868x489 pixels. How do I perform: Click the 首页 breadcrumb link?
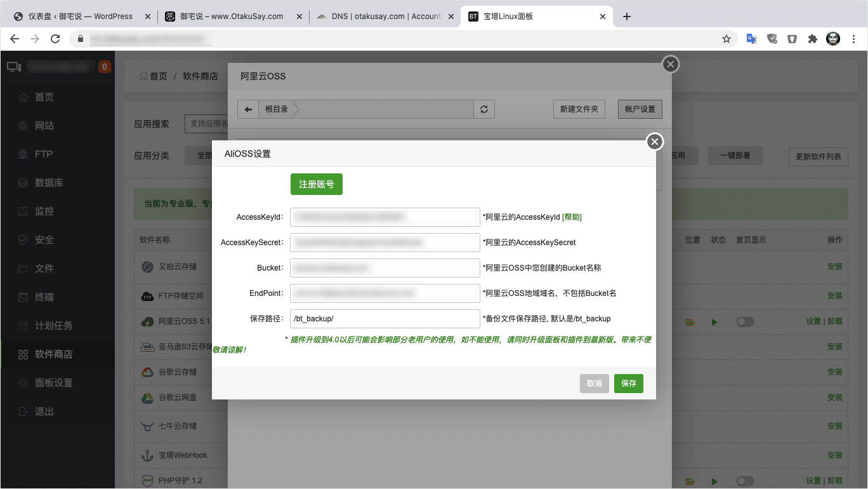pyautogui.click(x=158, y=76)
